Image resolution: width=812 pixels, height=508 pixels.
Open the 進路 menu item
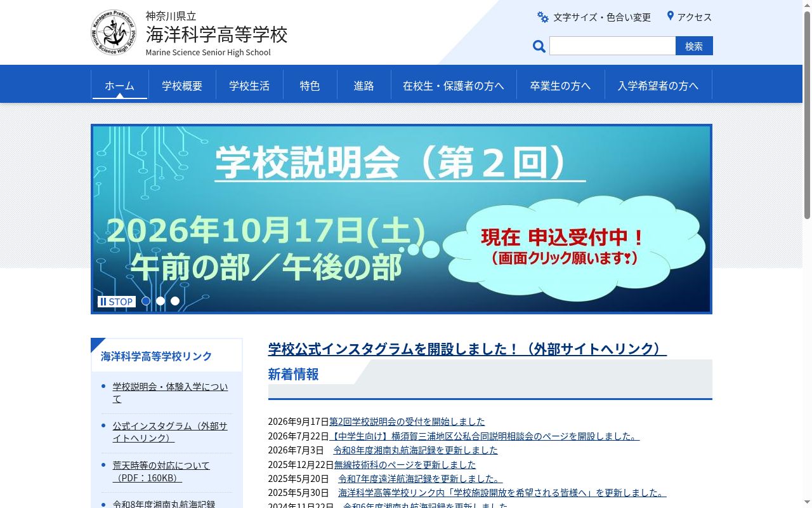(363, 85)
